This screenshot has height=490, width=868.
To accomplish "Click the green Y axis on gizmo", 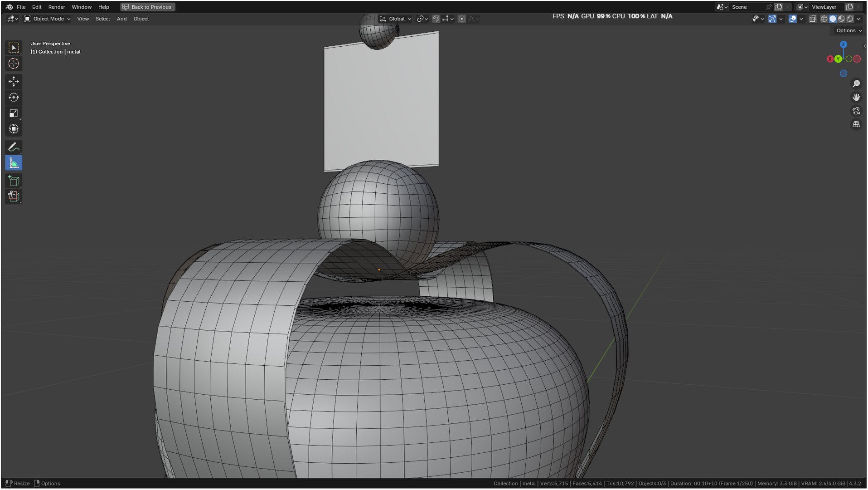I will click(x=838, y=59).
